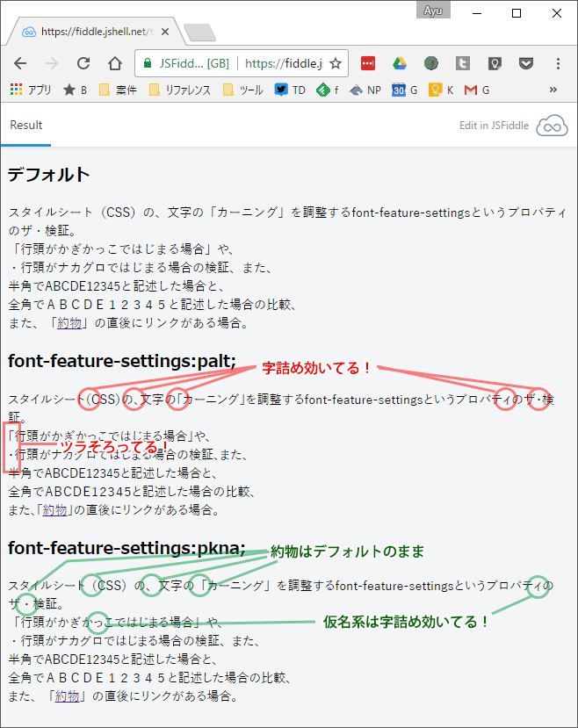Go to the home page icon
The image size is (578, 728).
[115, 63]
